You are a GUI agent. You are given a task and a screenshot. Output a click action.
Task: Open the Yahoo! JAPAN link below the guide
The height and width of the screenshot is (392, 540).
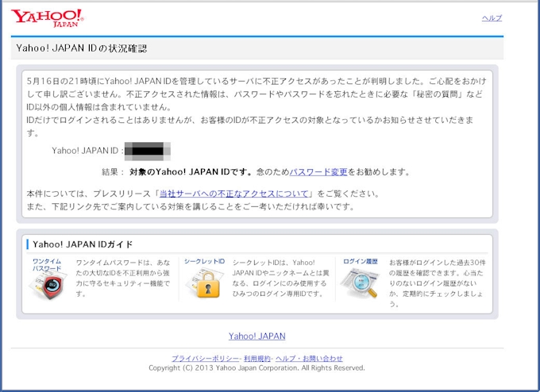point(256,336)
